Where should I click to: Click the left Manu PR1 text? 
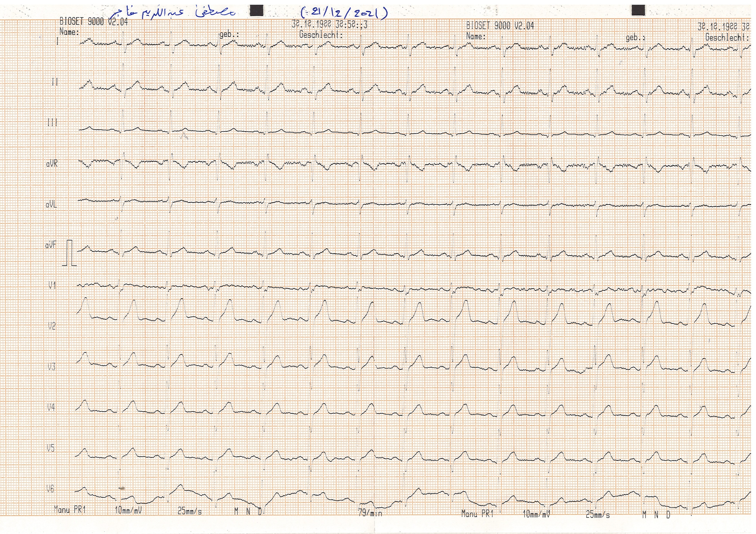point(70,510)
